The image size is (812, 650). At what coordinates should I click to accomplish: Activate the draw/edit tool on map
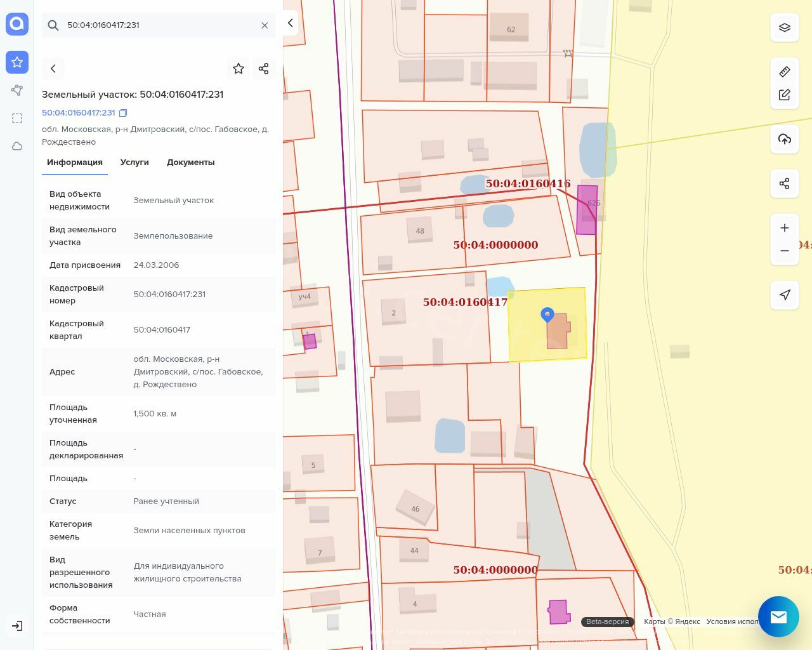(784, 95)
